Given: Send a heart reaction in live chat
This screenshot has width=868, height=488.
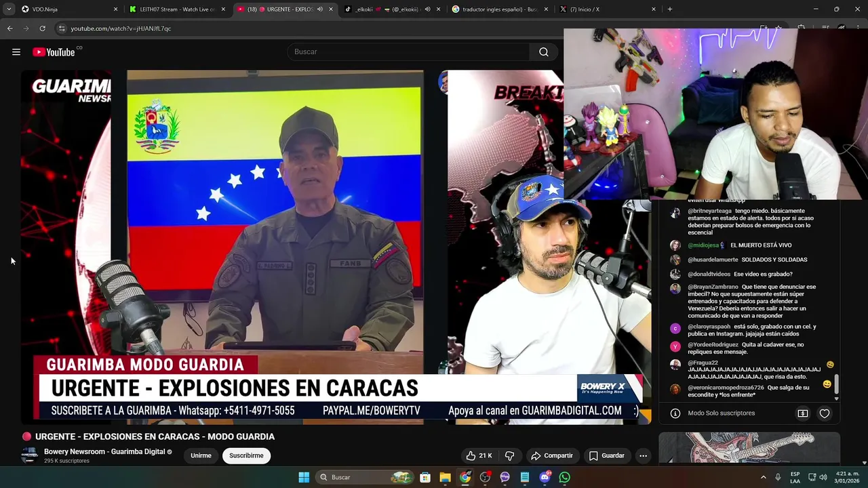Looking at the screenshot, I should pyautogui.click(x=825, y=413).
